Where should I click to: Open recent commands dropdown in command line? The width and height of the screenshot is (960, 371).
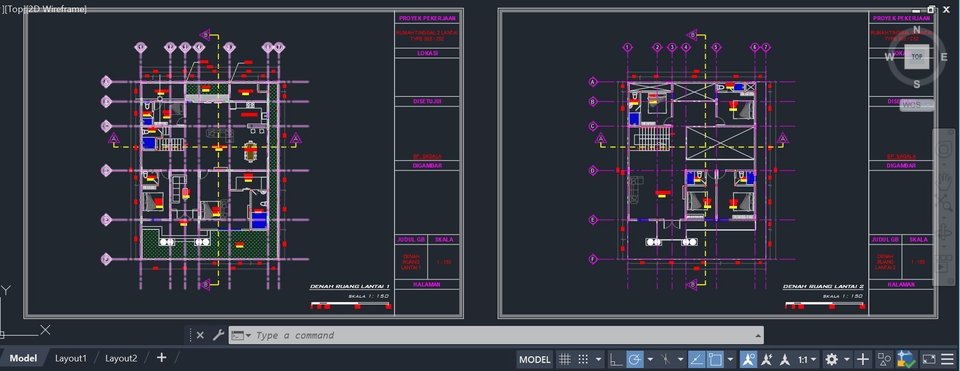point(241,335)
